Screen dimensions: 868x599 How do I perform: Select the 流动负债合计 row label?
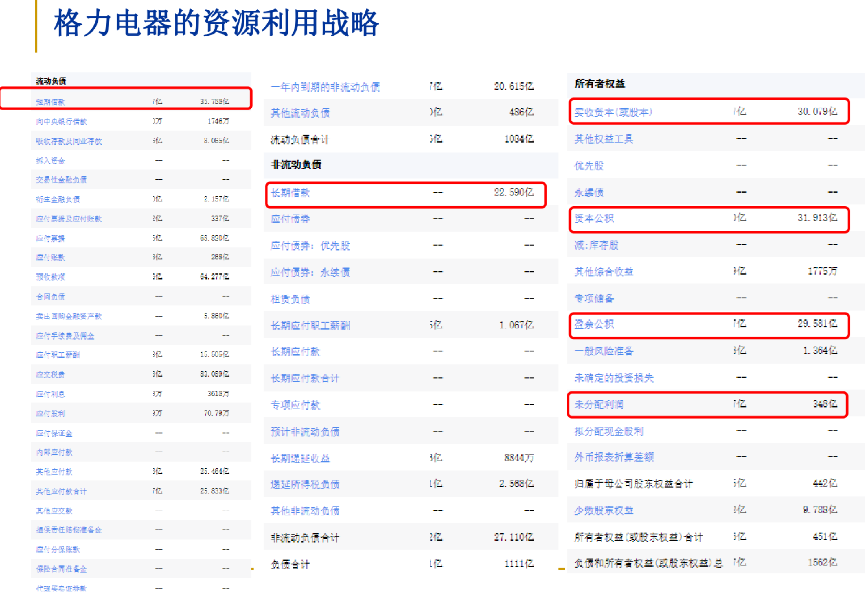click(x=301, y=140)
